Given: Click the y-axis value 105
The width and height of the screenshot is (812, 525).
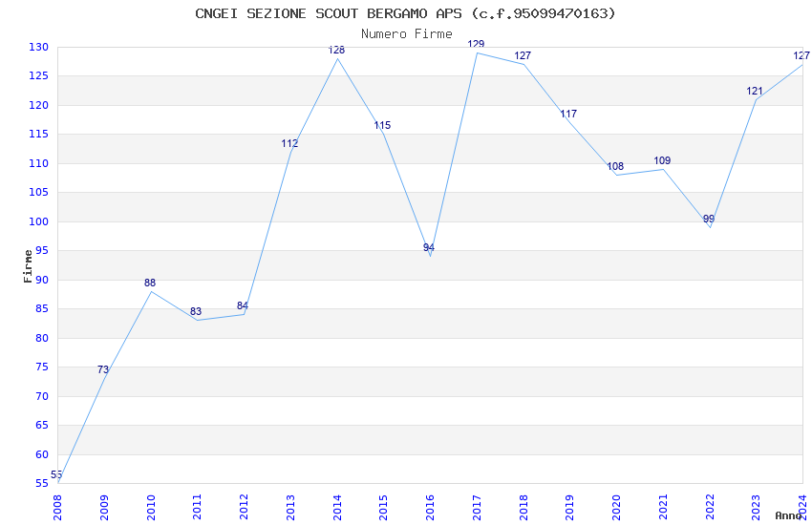Looking at the screenshot, I should point(38,193).
